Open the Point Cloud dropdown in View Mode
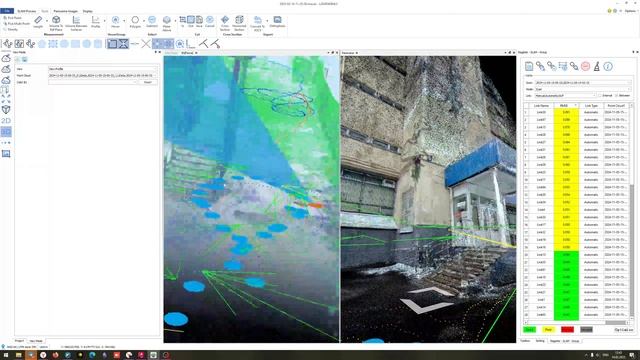640x360 pixels. pyautogui.click(x=103, y=76)
